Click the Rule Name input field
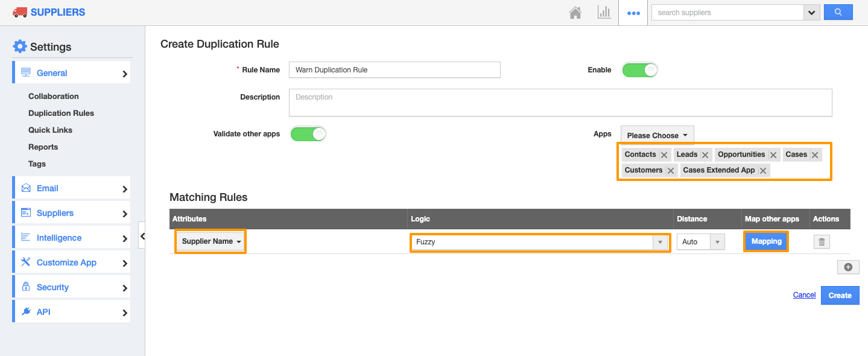Image resolution: width=868 pixels, height=356 pixels. [394, 70]
